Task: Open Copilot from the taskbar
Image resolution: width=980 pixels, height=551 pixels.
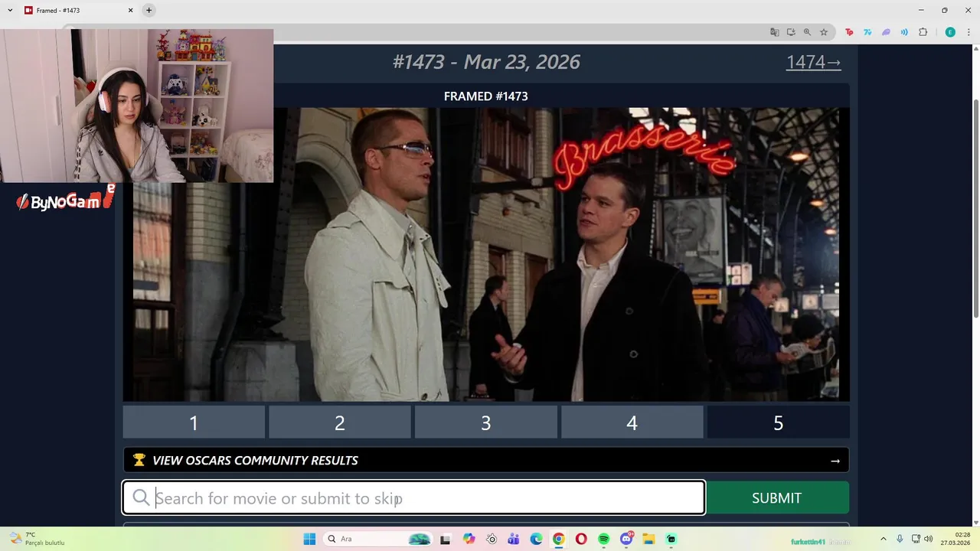Action: point(469,539)
